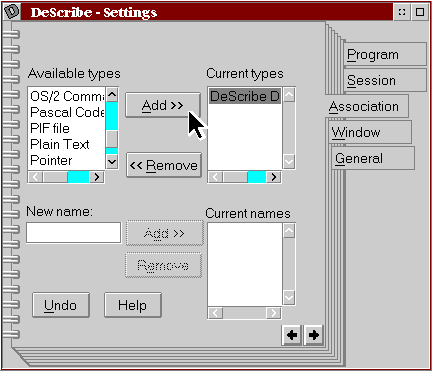Click down arrow of Current types scrollbar

pos(289,162)
